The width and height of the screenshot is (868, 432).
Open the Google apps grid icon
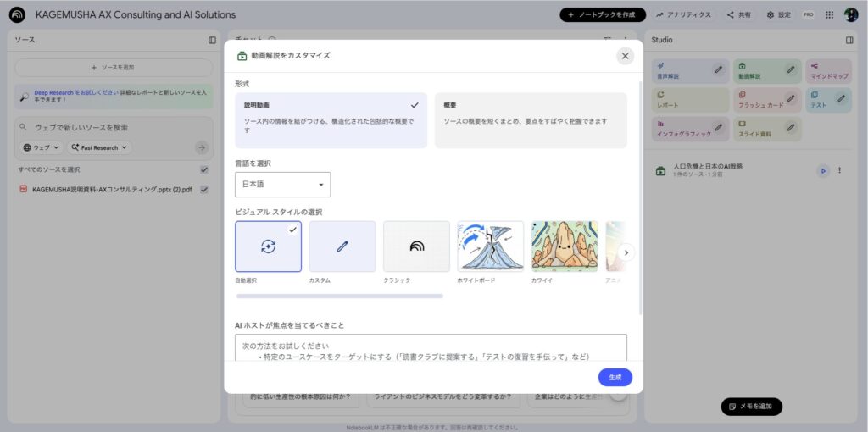(x=829, y=14)
